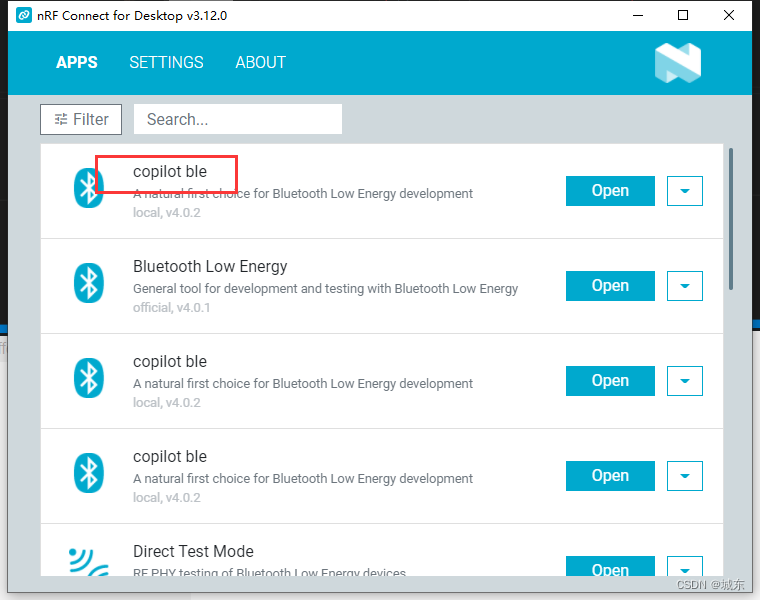Switch to the SETTINGS tab

[166, 63]
